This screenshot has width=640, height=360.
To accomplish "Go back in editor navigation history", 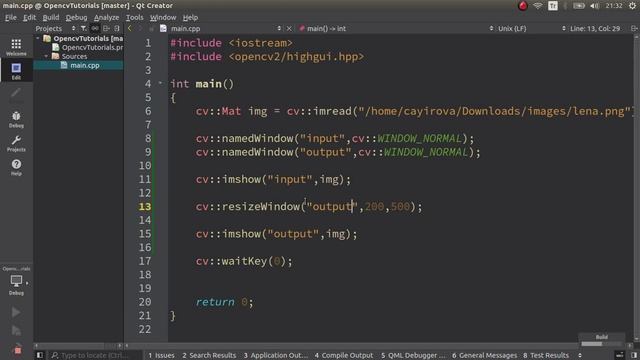I will tap(130, 28).
